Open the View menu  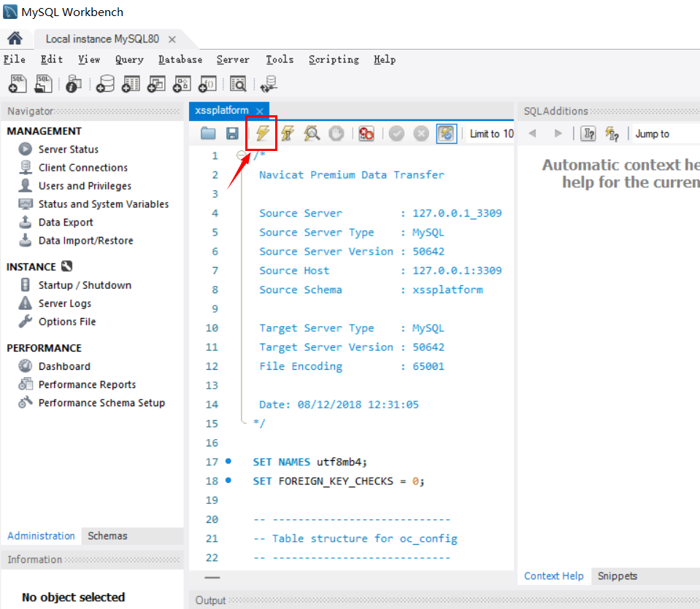(89, 59)
